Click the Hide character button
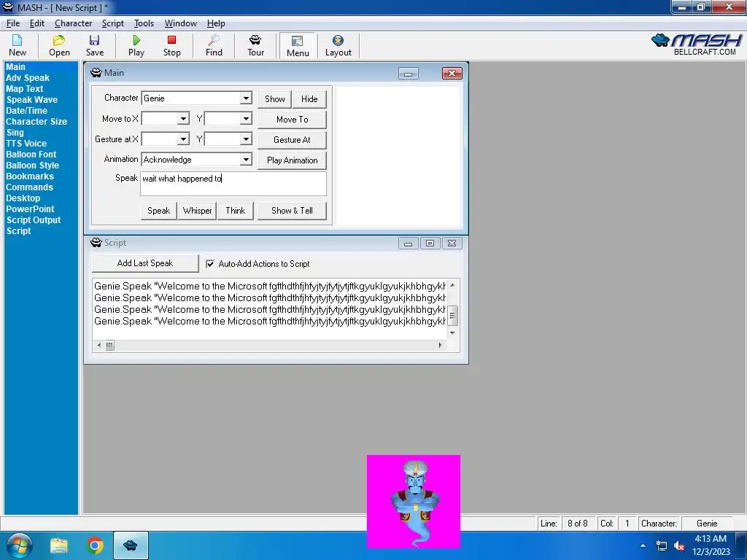 (x=309, y=99)
